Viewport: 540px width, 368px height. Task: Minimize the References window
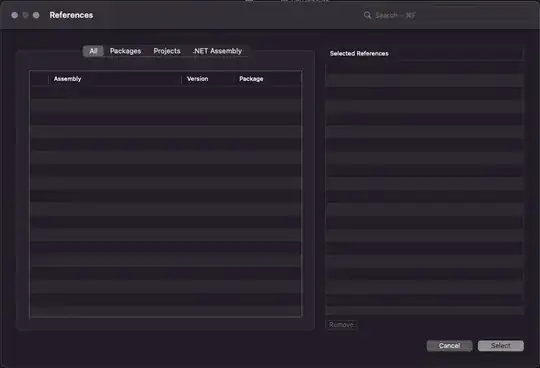tap(25, 15)
